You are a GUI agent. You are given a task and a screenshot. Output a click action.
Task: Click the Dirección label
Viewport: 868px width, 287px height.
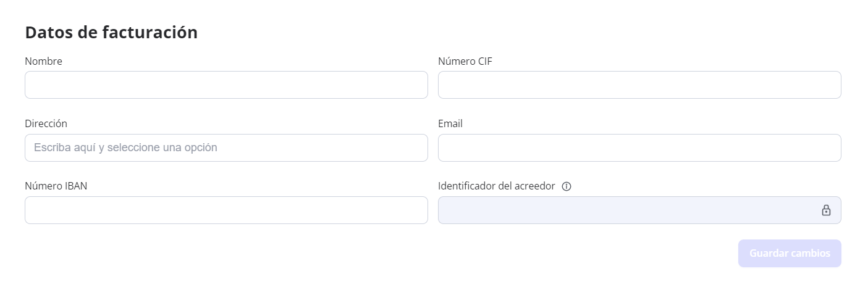pos(46,123)
